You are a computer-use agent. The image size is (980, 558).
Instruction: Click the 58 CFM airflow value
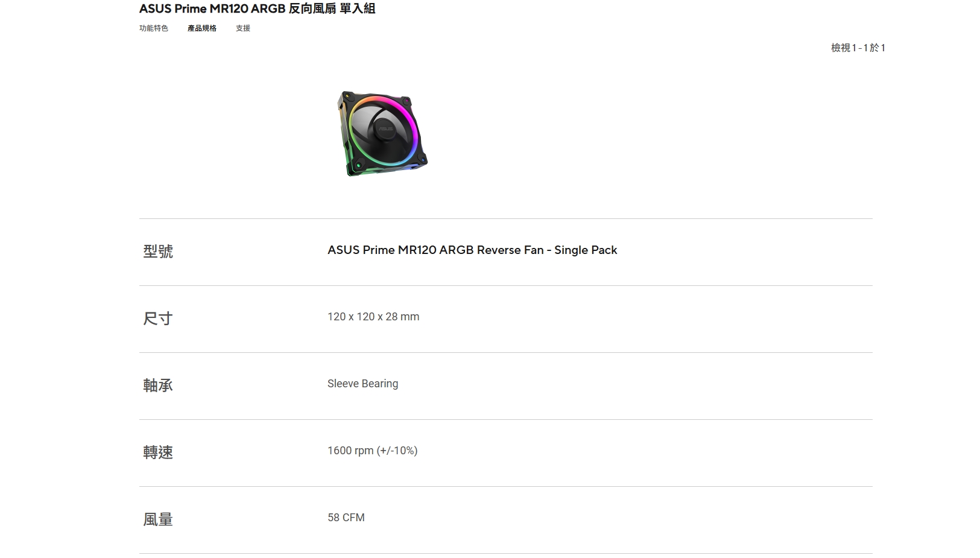pos(346,518)
